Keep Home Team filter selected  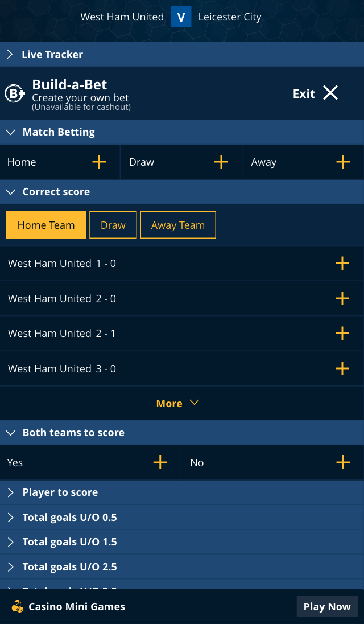tap(45, 225)
